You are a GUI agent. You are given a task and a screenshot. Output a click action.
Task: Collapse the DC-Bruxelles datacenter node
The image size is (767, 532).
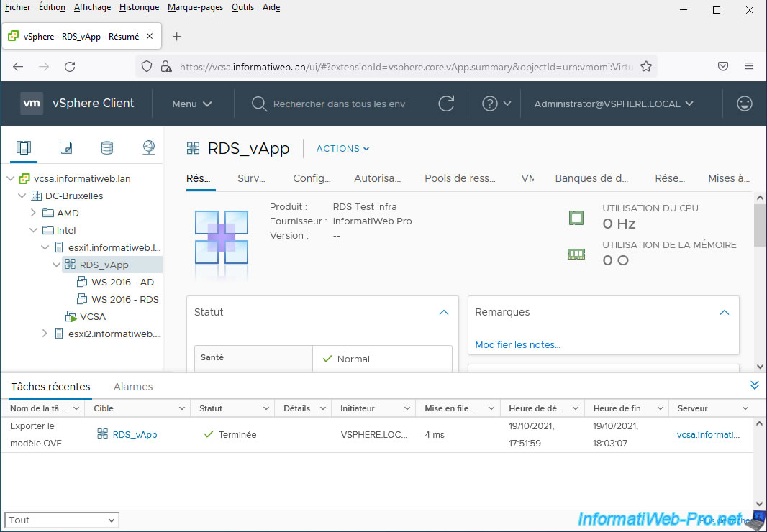coord(22,196)
